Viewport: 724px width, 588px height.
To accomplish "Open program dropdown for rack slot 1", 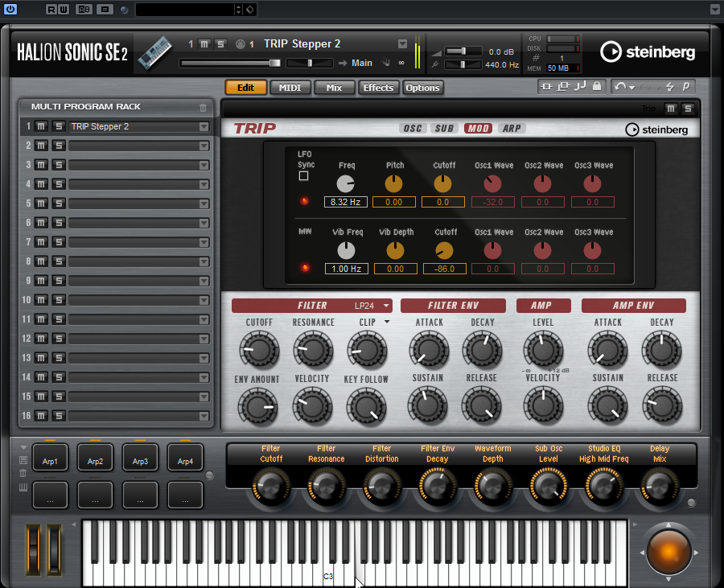I will [204, 127].
